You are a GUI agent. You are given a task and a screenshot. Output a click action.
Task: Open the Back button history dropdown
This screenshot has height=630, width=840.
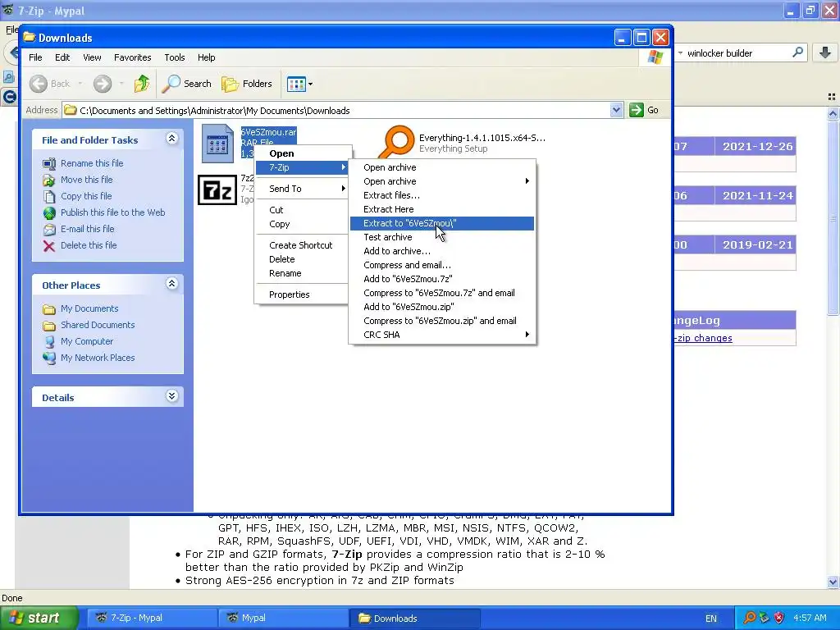[x=80, y=84]
